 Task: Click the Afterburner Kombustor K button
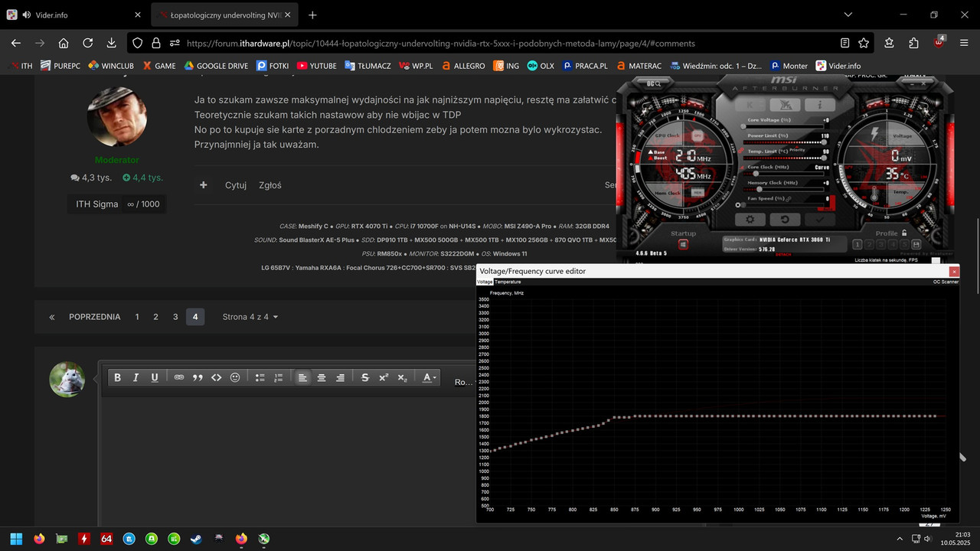(750, 105)
